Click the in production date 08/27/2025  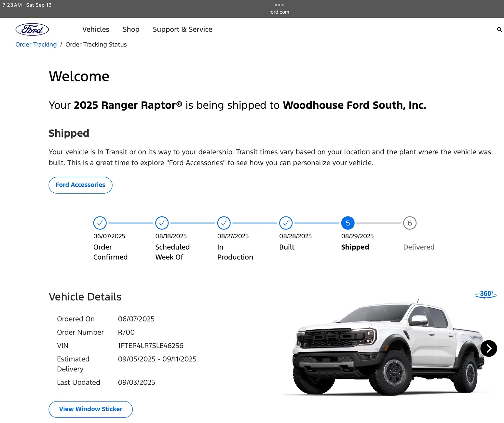click(233, 236)
